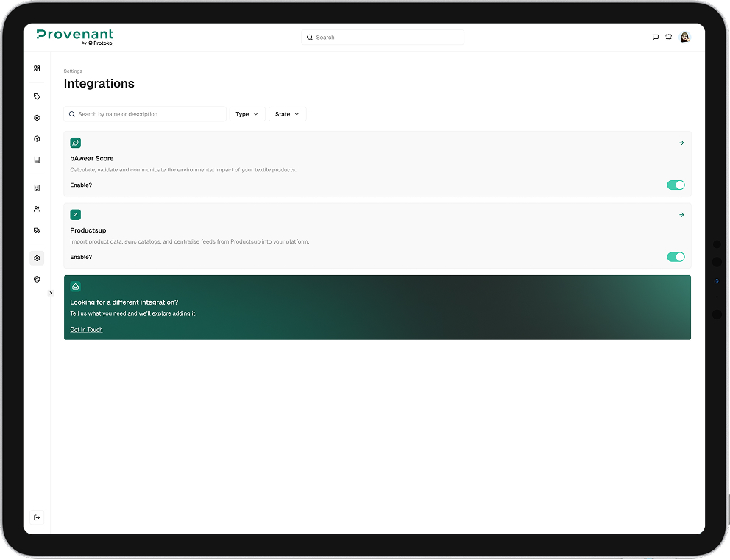Screen dimensions: 730x560
Task: Open bAwear Score via its arrow button
Action: pyautogui.click(x=681, y=143)
